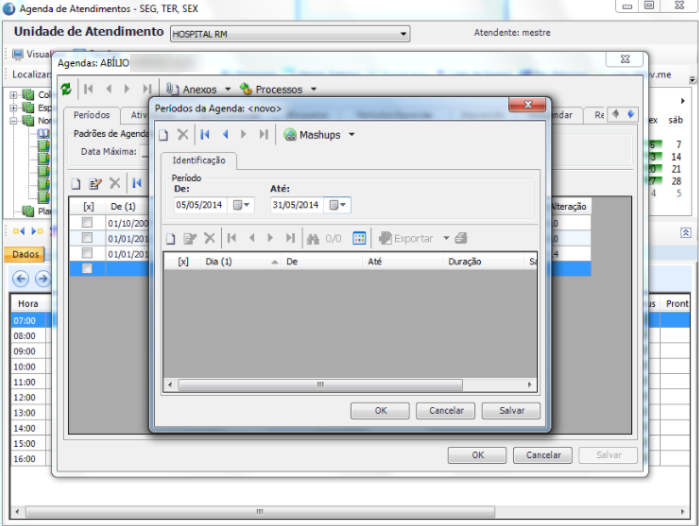The height and width of the screenshot is (526, 699).
Task: Click Delete X icon in Períodos da Agenda toolbar
Action: click(x=183, y=134)
